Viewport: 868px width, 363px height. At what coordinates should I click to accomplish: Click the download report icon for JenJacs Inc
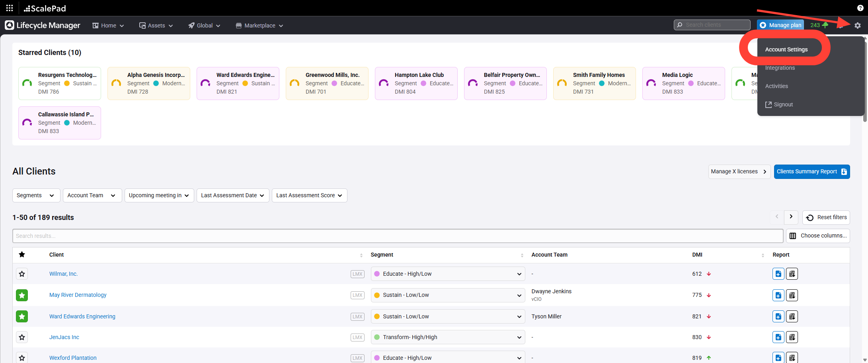(x=792, y=337)
